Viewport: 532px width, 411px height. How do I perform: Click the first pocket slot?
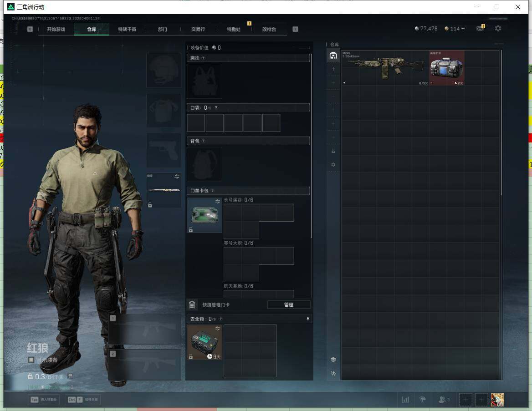click(196, 123)
